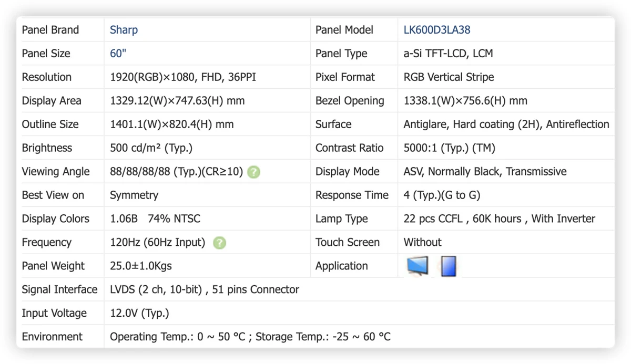Screen dimensions: 631x364
Task: Click the Operating Temp environment text
Action: [250, 337]
